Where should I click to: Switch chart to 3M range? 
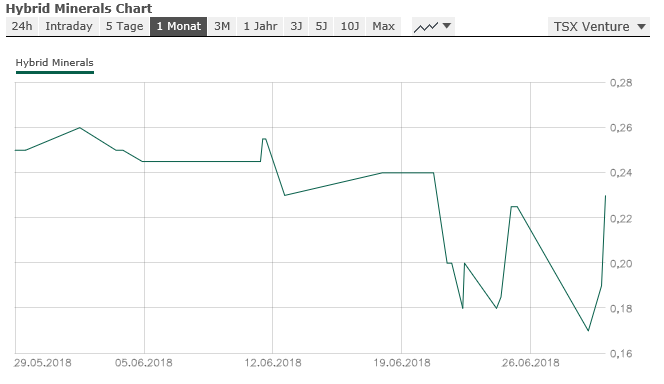222,26
